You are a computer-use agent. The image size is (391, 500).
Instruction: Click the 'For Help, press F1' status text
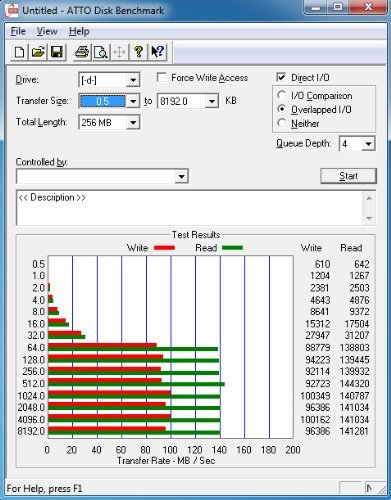click(44, 489)
